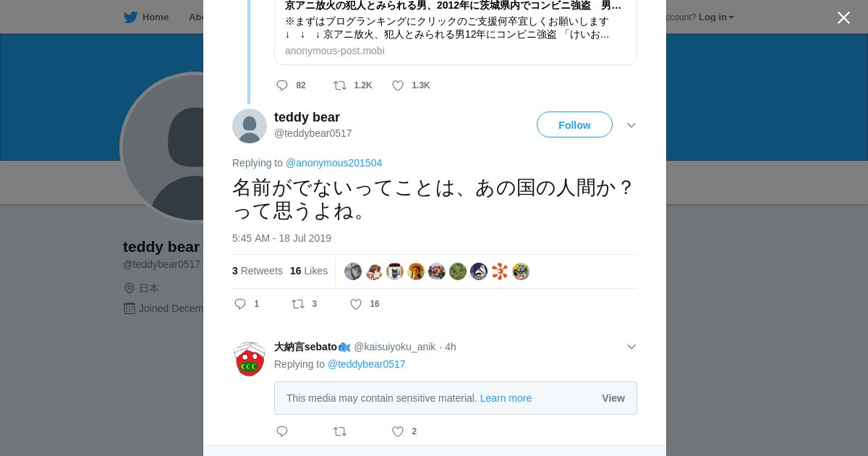Like teddy bear's tweet with heart icon

point(356,304)
